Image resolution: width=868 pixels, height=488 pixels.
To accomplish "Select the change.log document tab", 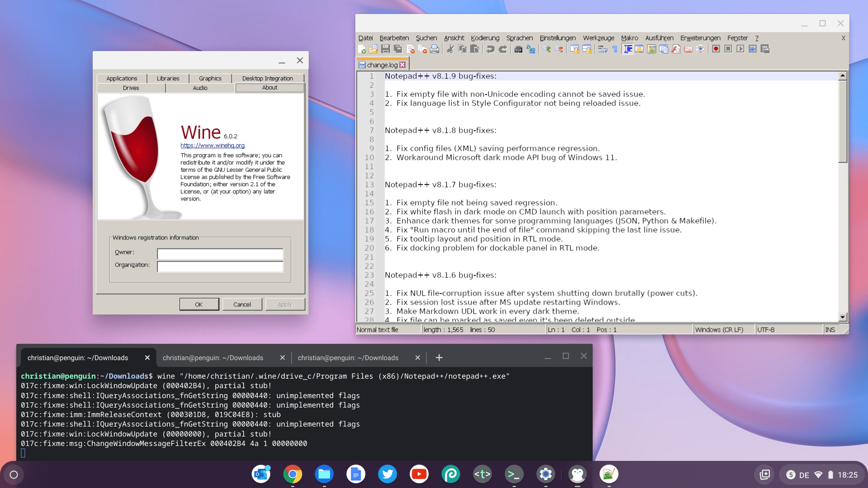I will (x=382, y=65).
